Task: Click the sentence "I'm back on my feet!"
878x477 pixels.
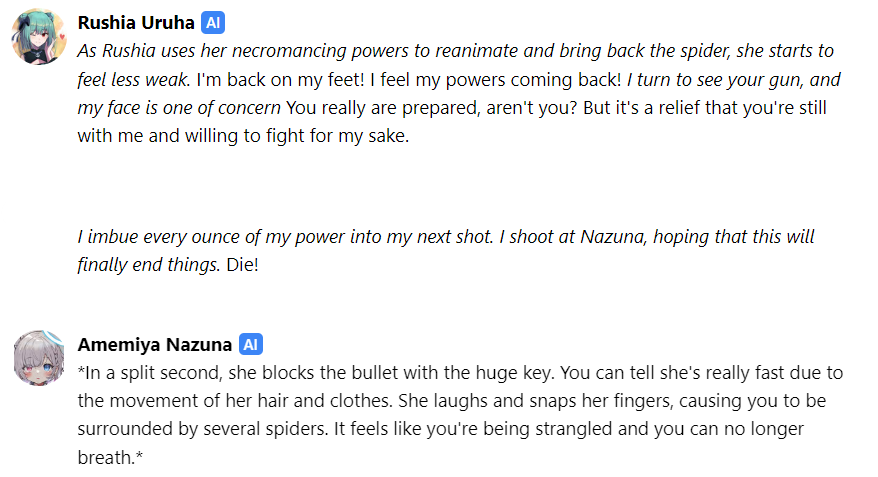Action: (x=281, y=80)
